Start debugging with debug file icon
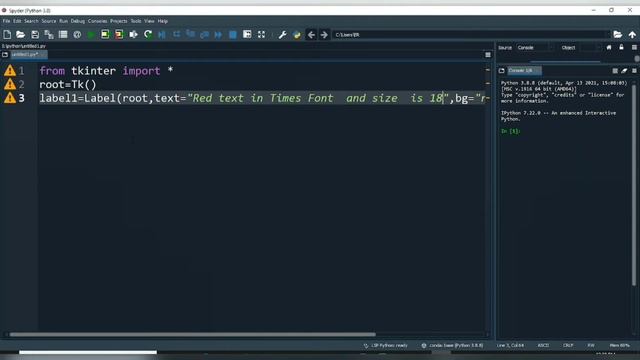 [x=162, y=35]
